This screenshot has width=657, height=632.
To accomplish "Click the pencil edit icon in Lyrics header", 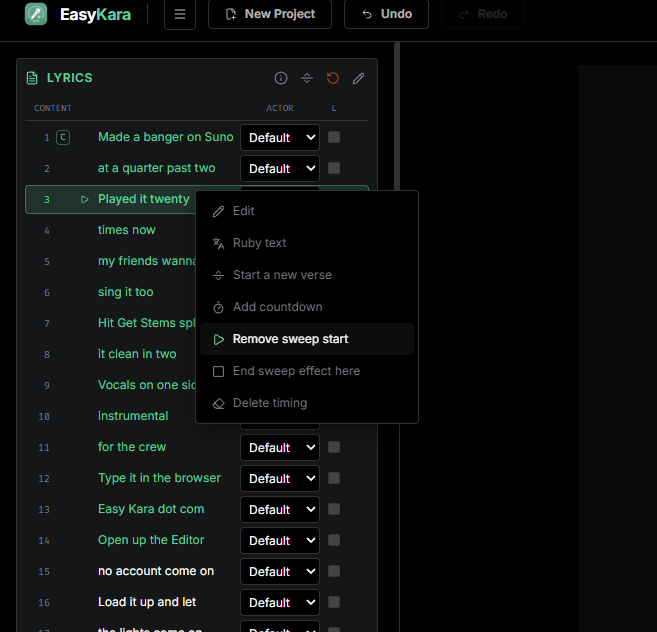I will coord(358,78).
